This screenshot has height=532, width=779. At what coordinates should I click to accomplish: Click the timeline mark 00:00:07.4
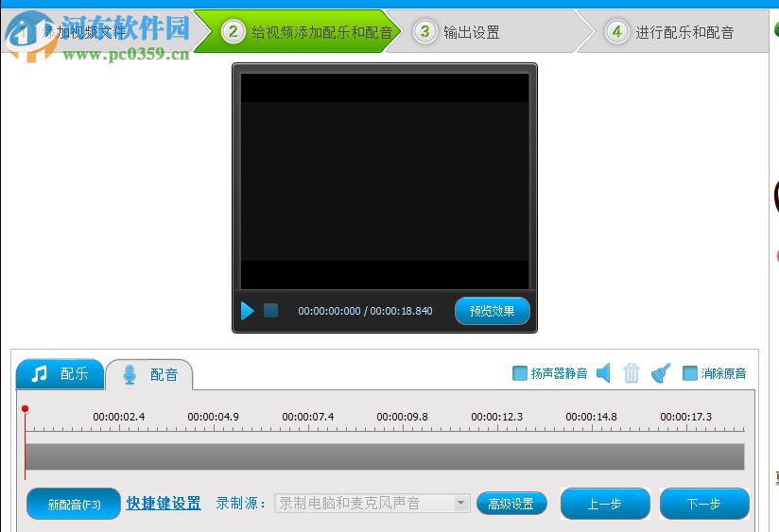click(308, 417)
